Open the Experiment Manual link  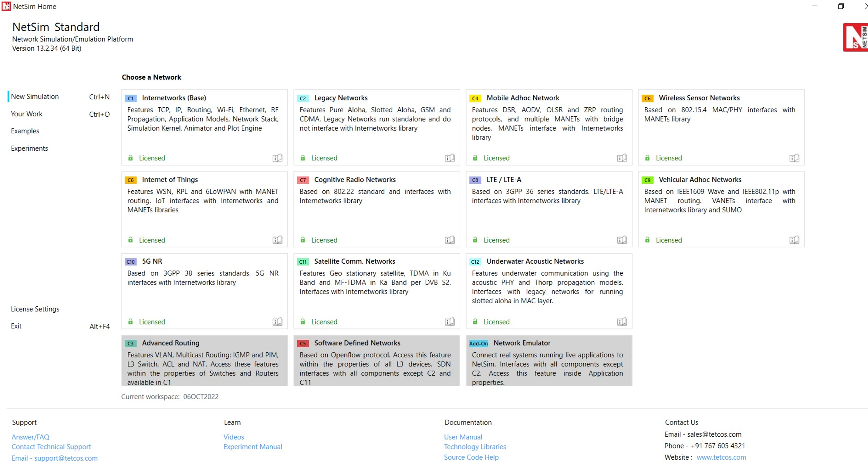coord(252,447)
